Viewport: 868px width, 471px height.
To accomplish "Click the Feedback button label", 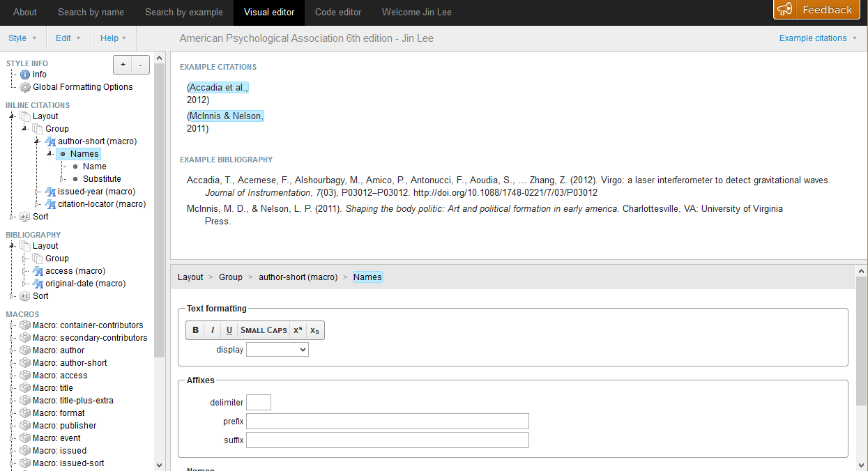I will pyautogui.click(x=827, y=10).
